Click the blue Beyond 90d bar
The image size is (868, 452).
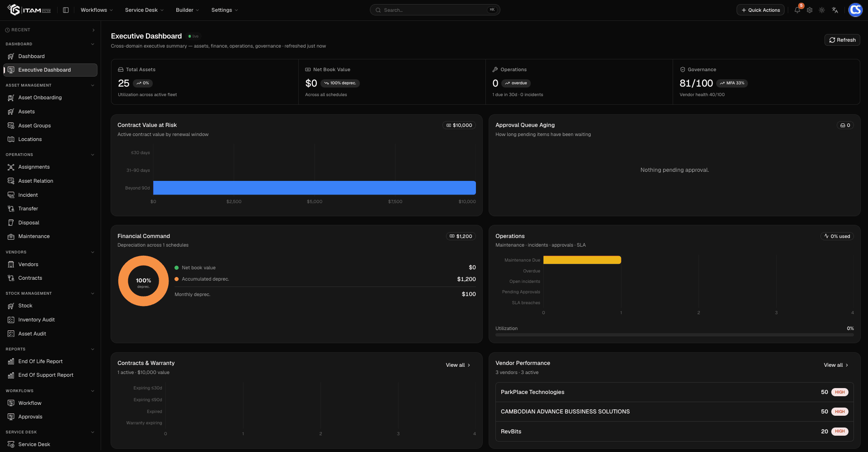click(315, 188)
